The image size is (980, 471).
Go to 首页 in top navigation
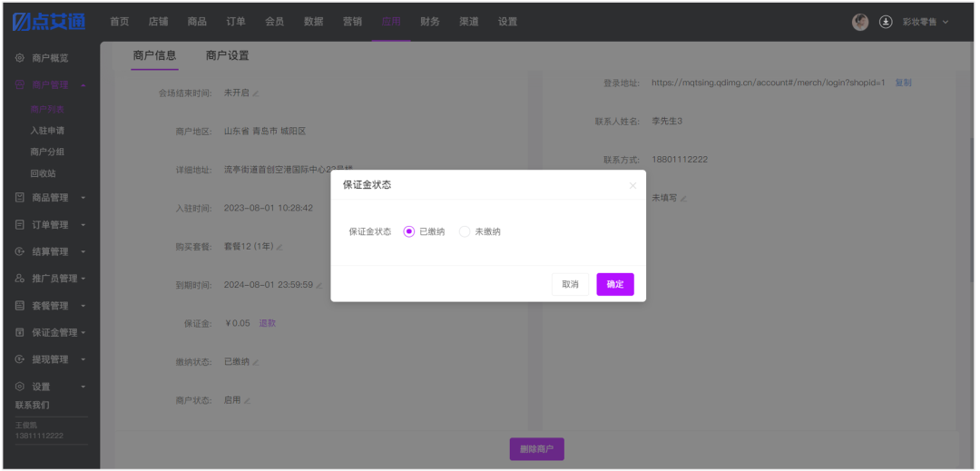pos(120,21)
